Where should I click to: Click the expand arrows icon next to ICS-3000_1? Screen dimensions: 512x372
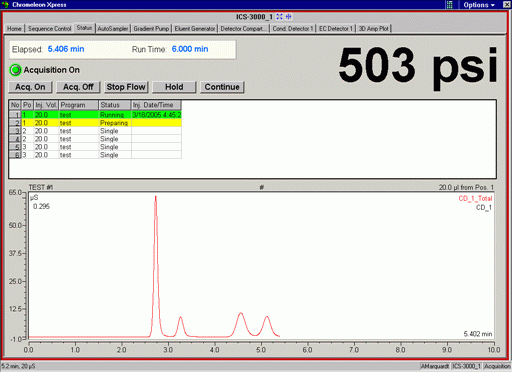click(279, 16)
